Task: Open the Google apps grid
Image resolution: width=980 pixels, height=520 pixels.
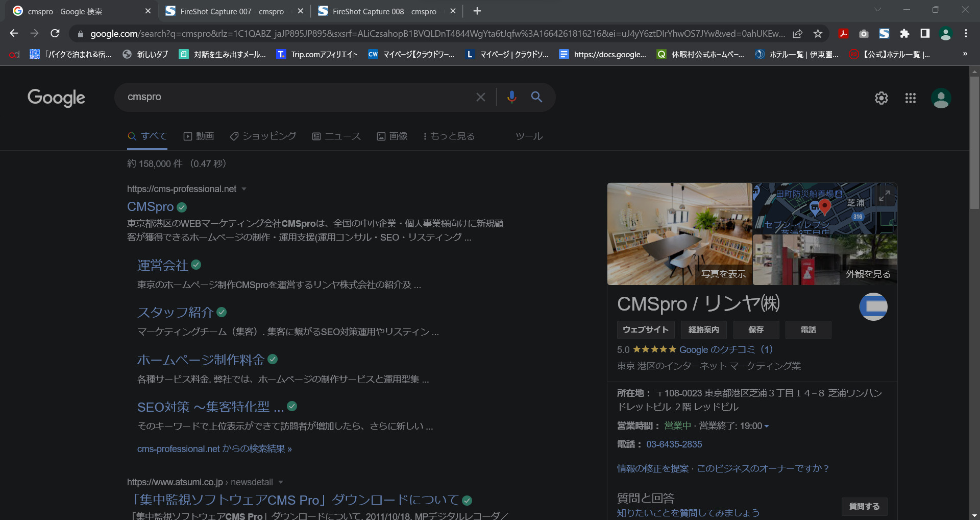Action: tap(911, 98)
